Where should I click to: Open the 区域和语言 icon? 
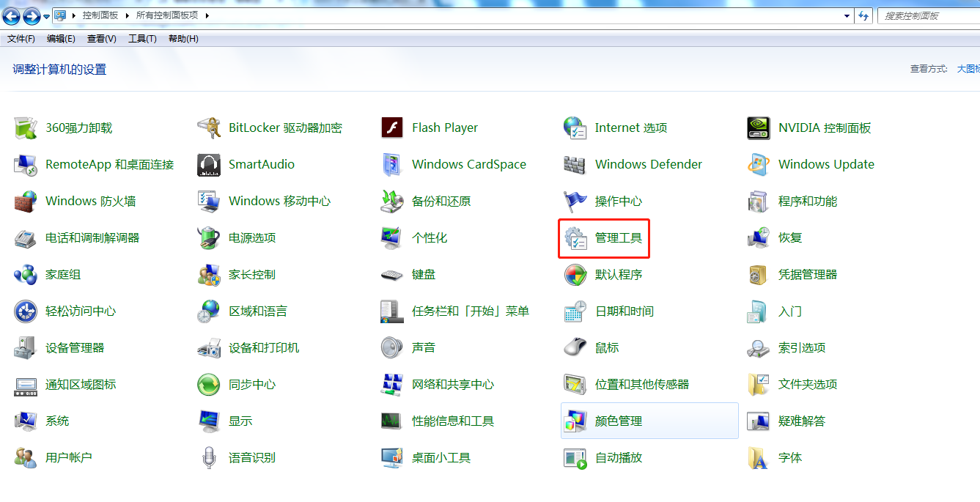click(x=209, y=311)
